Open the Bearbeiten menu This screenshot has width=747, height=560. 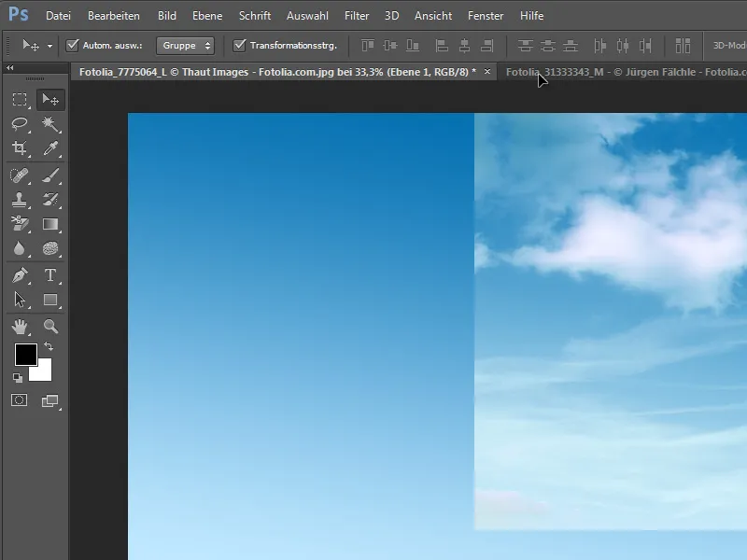pyautogui.click(x=114, y=16)
